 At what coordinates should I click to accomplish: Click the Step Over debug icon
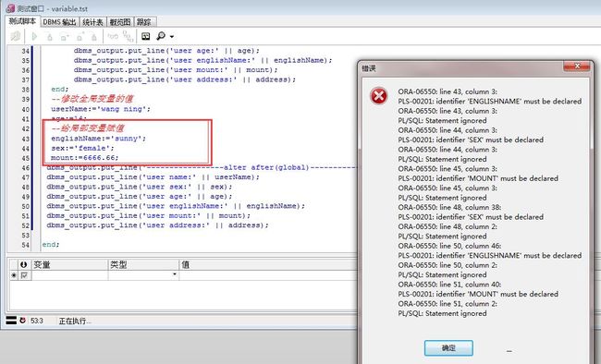point(65,37)
